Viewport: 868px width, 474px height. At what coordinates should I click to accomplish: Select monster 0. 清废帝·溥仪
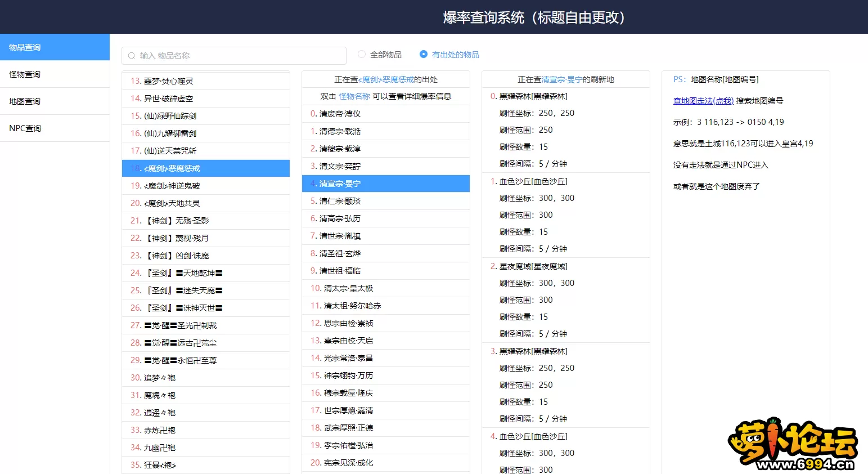coord(386,114)
